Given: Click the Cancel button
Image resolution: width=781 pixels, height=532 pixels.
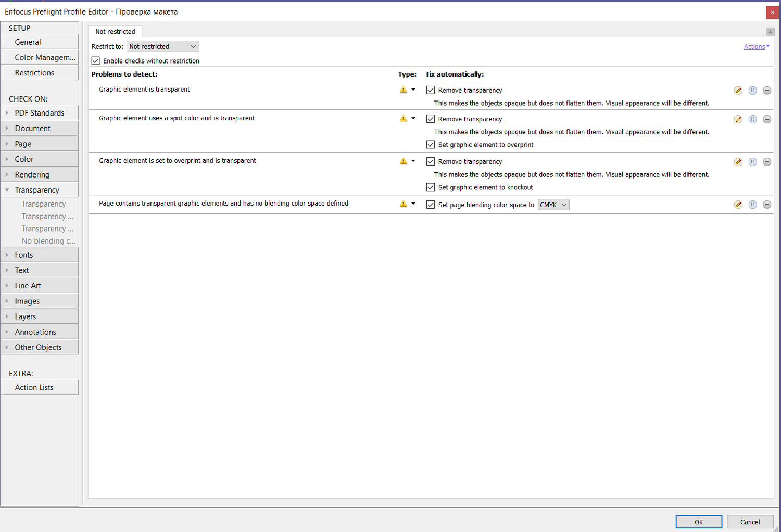Looking at the screenshot, I should pos(750,522).
